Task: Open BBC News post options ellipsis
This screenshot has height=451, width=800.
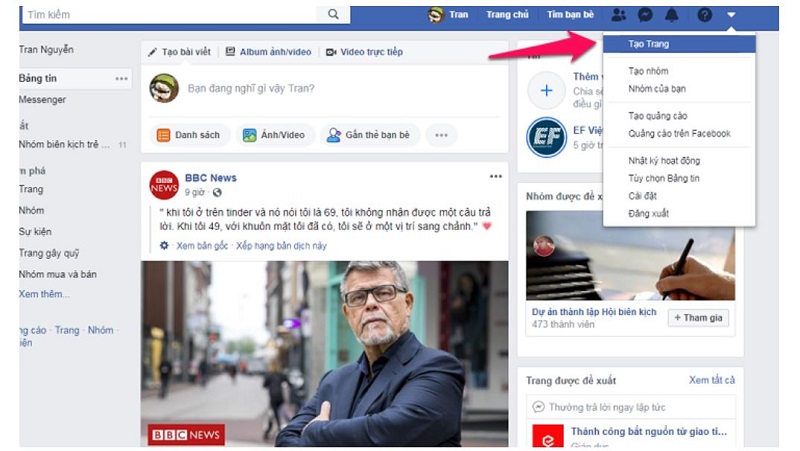Action: [x=496, y=177]
